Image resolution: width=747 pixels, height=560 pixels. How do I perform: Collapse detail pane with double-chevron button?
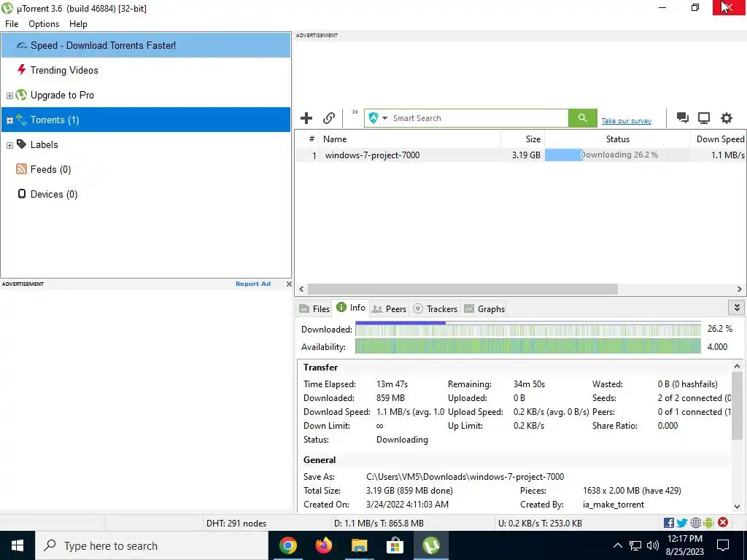(737, 308)
